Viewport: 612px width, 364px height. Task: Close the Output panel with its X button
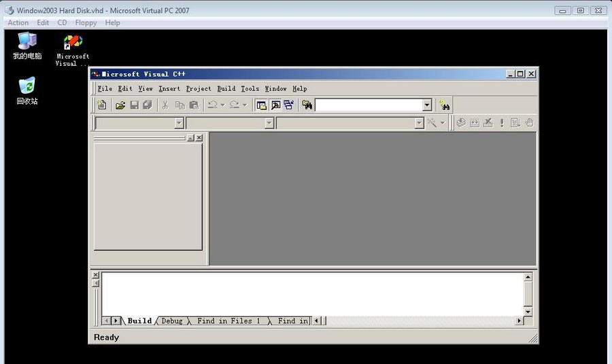[x=96, y=275]
